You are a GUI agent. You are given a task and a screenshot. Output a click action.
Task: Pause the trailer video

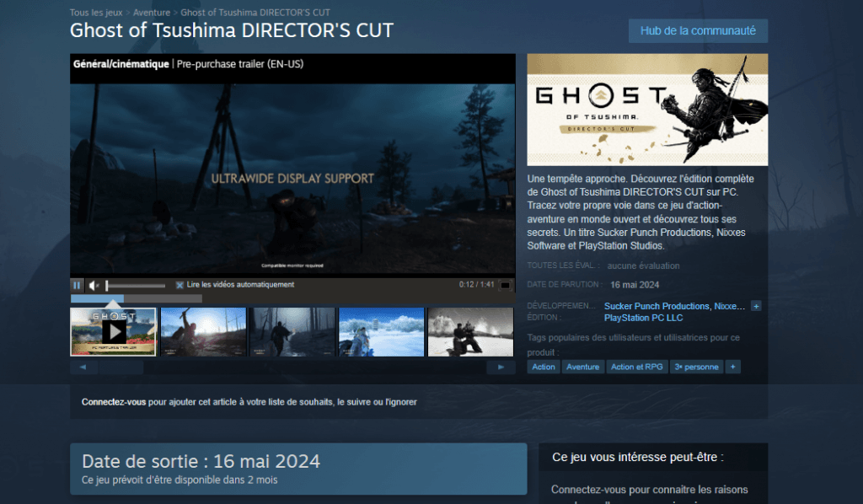(77, 285)
